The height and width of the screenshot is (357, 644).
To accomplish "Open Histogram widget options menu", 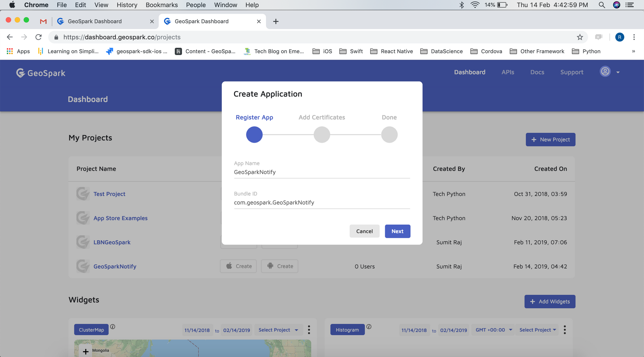I will pyautogui.click(x=565, y=330).
